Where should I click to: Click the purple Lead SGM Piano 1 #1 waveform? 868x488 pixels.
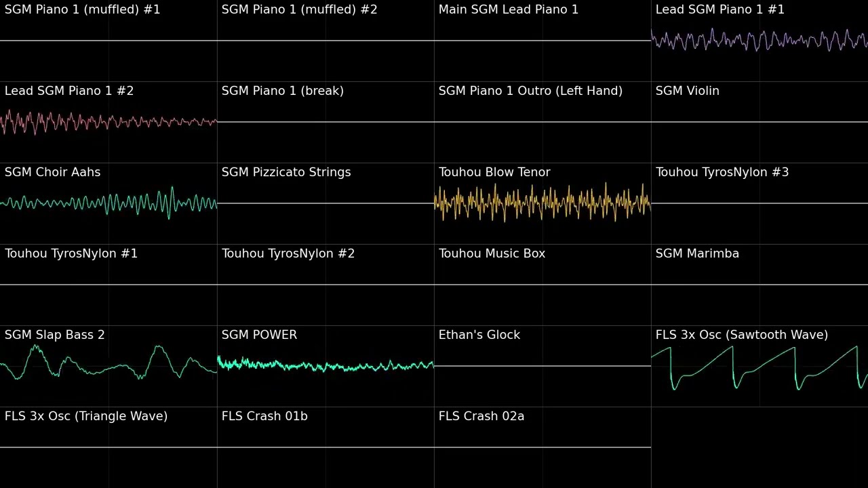pos(759,41)
